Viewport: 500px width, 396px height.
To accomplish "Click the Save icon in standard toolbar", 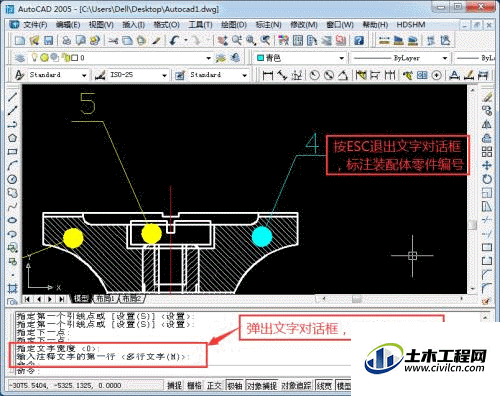I will (x=49, y=41).
